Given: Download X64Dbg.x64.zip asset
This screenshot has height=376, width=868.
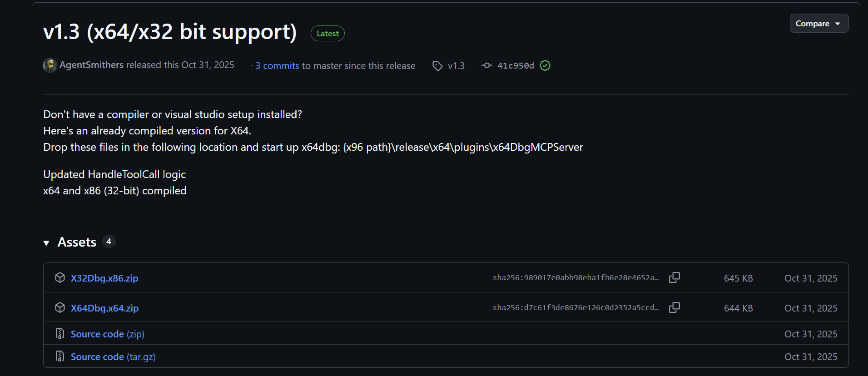Looking at the screenshot, I should [104, 308].
